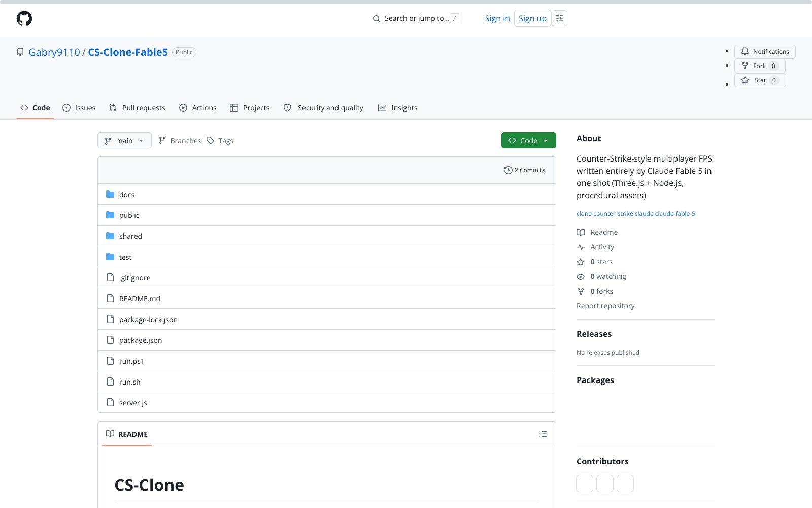Open the GitHub homepage logo
Viewport: 812px width, 508px height.
click(x=24, y=19)
